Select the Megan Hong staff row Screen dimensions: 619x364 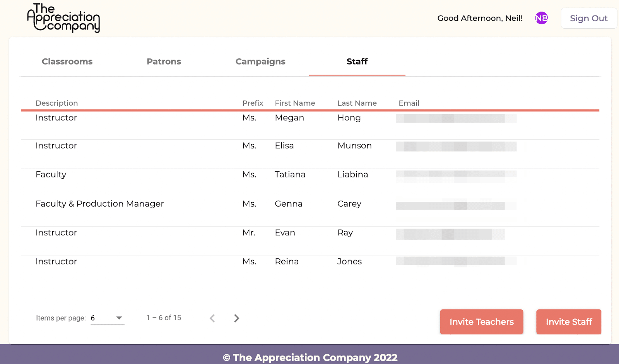[310, 125]
